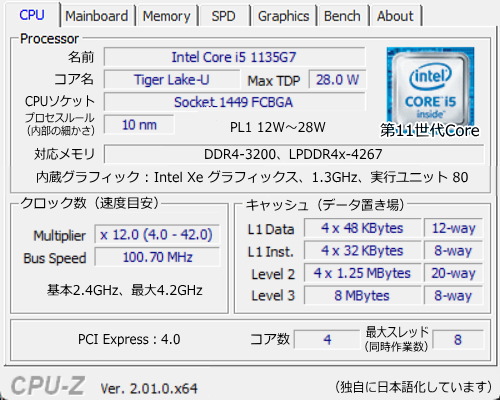Click the L1 Inst. label
The height and width of the screenshot is (400, 500).
pos(270,252)
